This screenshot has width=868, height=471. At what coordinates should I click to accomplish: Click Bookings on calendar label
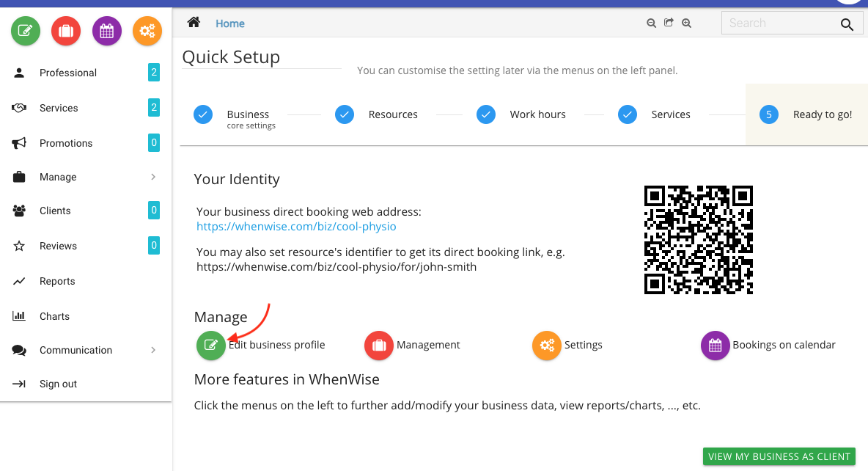click(x=784, y=345)
